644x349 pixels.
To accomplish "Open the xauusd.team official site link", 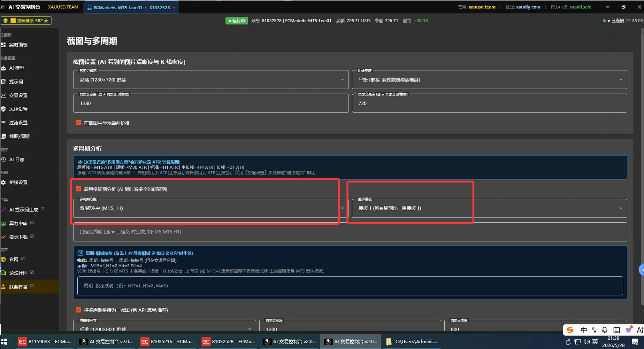I will [482, 7].
